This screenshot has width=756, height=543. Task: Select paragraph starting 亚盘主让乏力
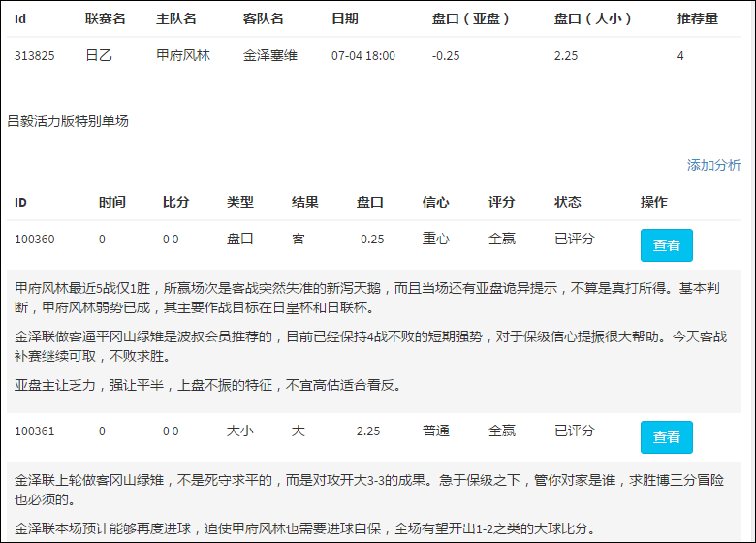(x=207, y=385)
